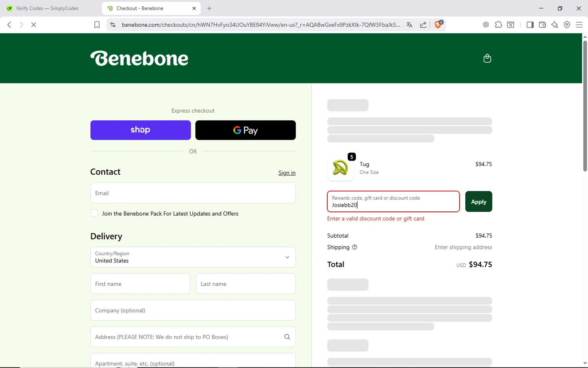
Task: Open the VPN shield icon
Action: click(567, 25)
